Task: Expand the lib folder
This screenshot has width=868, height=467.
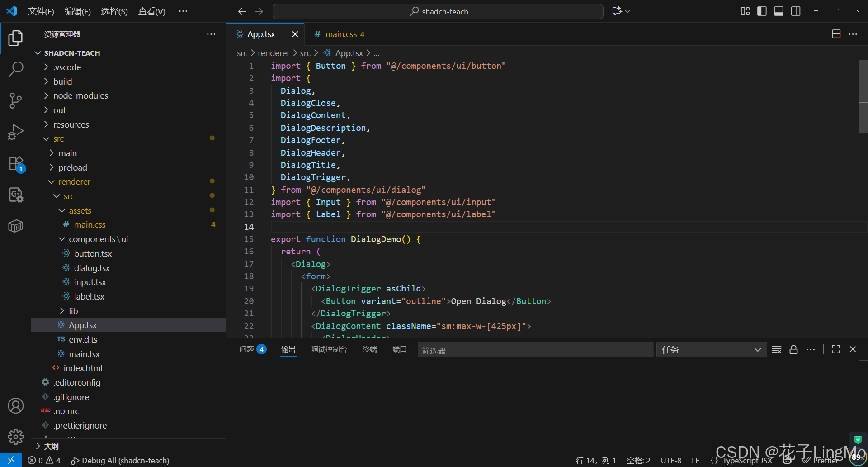Action: (x=129, y=311)
